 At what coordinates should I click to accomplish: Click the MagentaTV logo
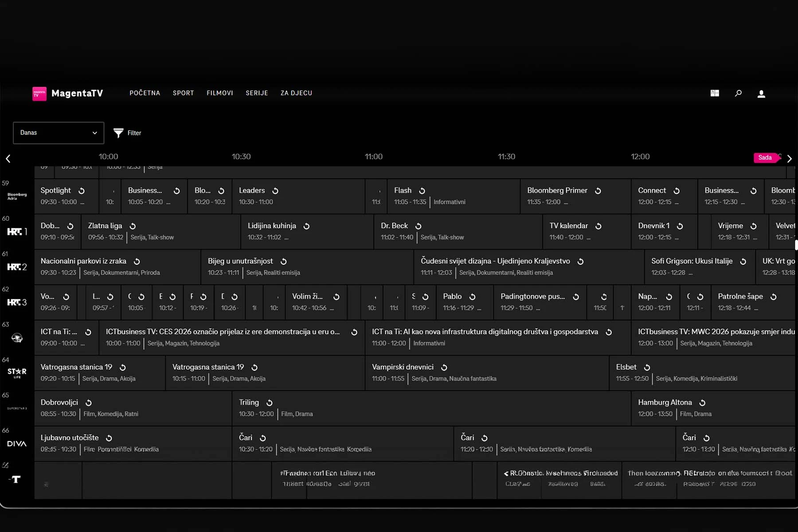coord(68,94)
